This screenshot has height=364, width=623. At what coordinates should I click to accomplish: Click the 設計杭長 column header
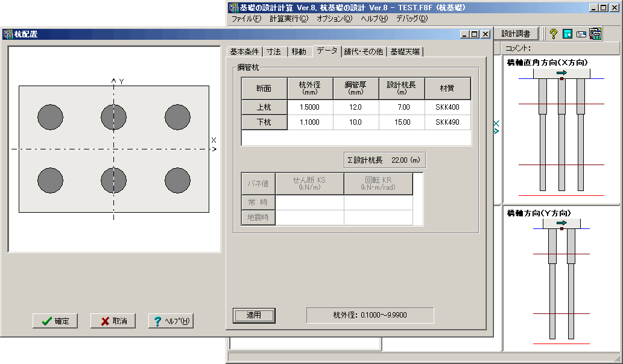402,88
